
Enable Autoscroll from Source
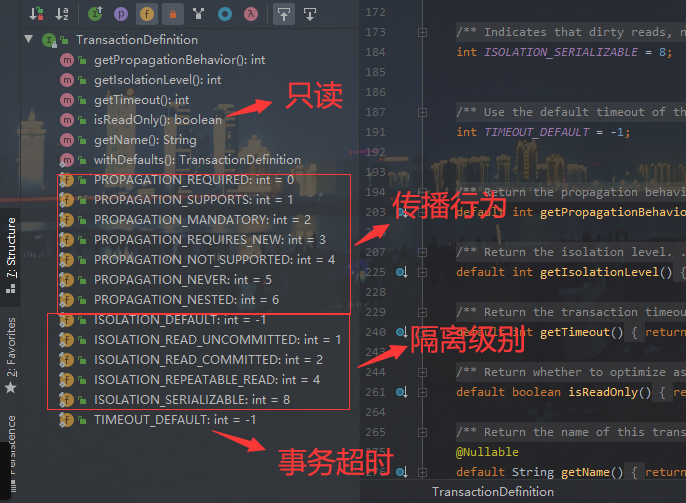[310, 14]
